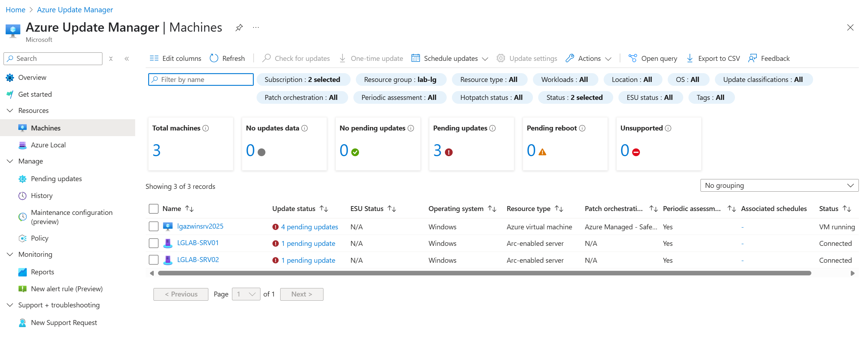868x338 pixels.
Task: Click the info icon beside Pending reboot
Action: tap(583, 128)
